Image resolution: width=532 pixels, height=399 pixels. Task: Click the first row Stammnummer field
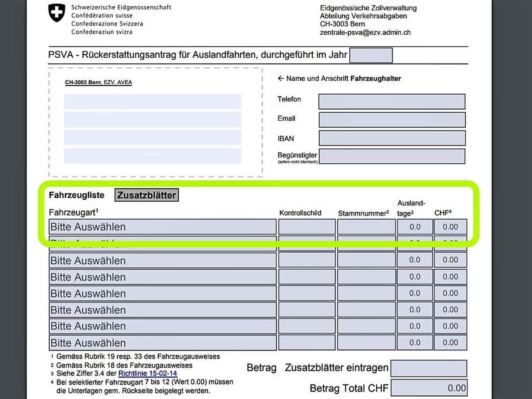pyautogui.click(x=366, y=227)
